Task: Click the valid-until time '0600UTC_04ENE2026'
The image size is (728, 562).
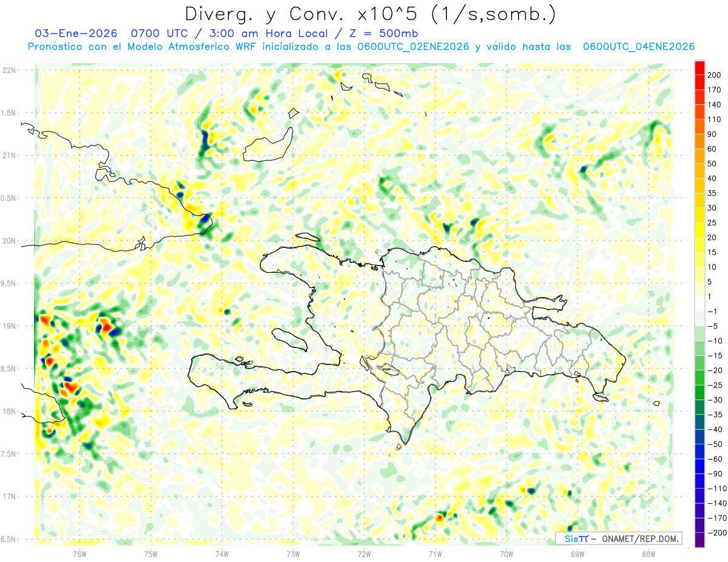Action: point(638,47)
